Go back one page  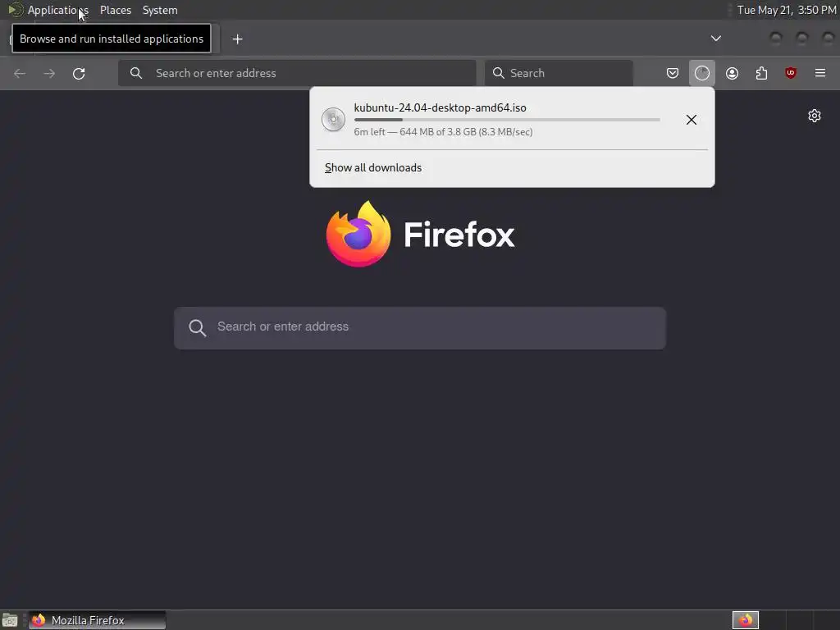pyautogui.click(x=20, y=73)
